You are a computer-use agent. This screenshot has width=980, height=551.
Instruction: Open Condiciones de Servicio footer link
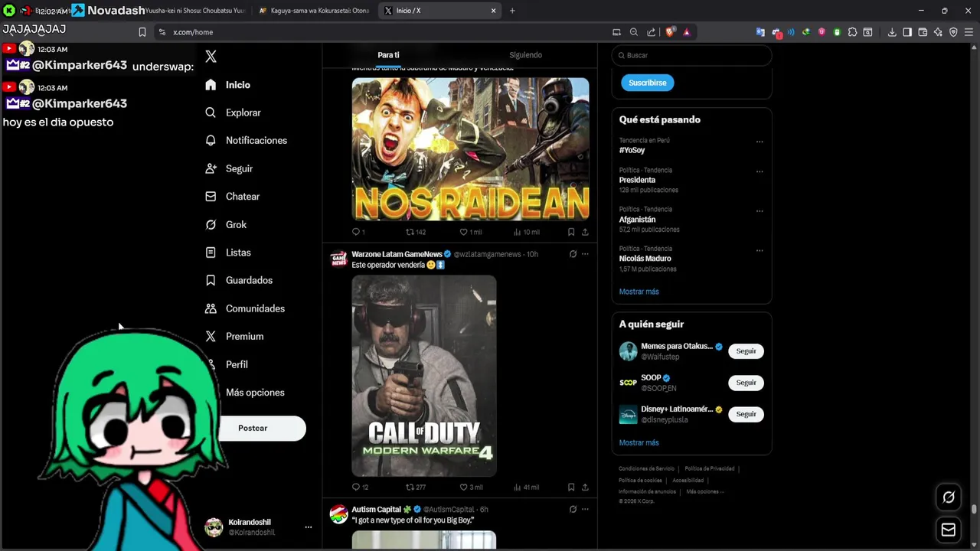click(x=646, y=468)
